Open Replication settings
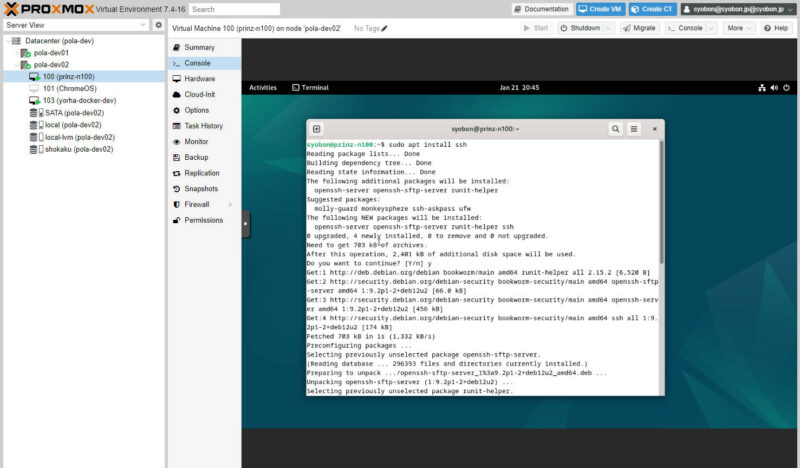The height and width of the screenshot is (468, 800). pos(204,174)
